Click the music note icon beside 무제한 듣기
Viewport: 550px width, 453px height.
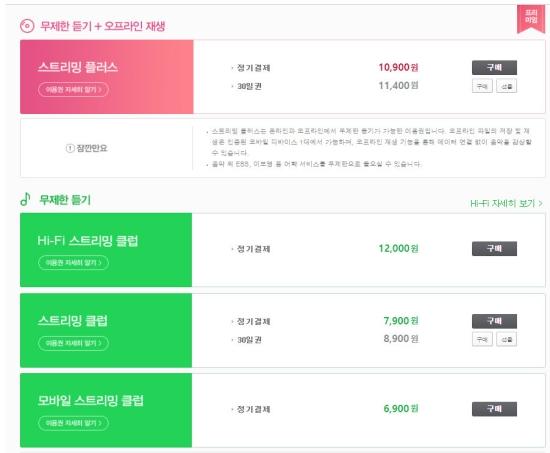(25, 199)
